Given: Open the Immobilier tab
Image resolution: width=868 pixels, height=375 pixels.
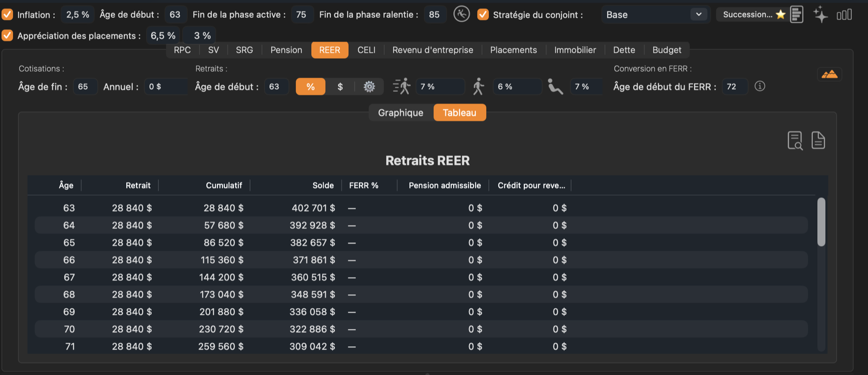Looking at the screenshot, I should click(575, 50).
